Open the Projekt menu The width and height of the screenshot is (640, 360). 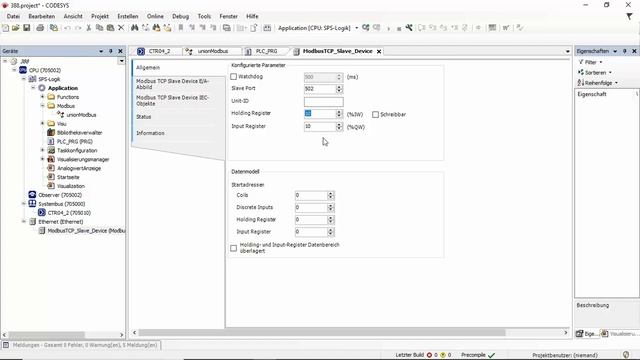point(100,16)
